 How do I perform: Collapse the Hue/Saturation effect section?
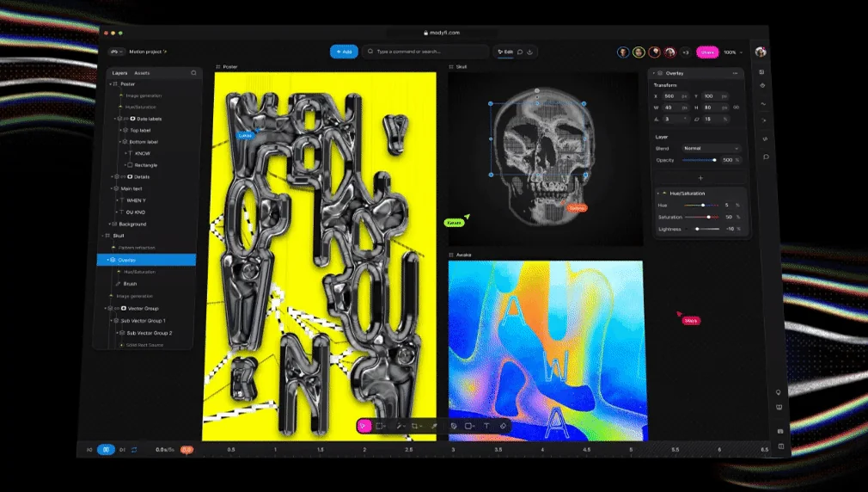point(658,193)
